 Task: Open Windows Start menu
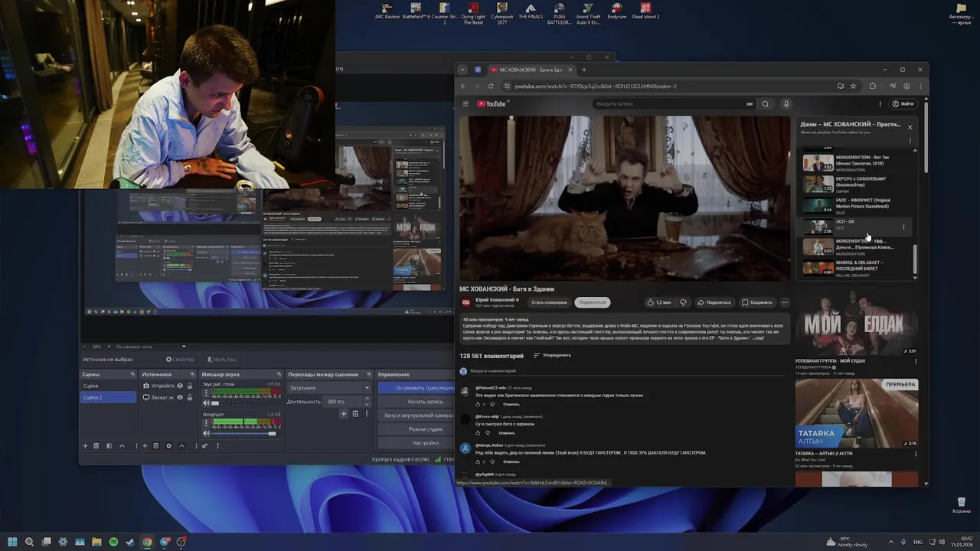(12, 542)
